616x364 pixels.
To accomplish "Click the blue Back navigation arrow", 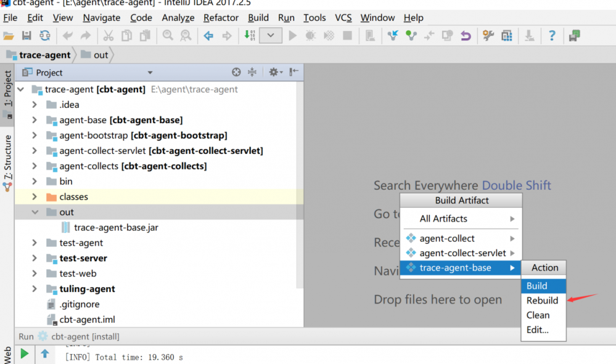I will (208, 36).
